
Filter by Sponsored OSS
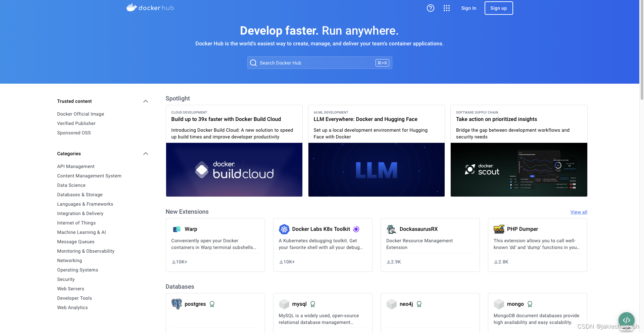coord(74,133)
